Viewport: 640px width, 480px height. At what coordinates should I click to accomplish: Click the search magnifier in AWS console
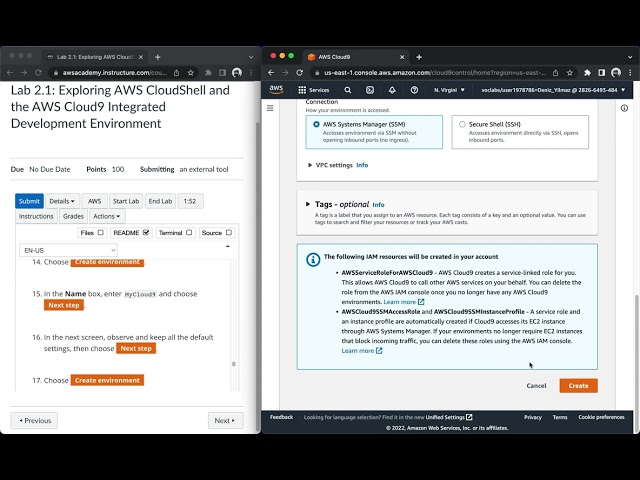[347, 90]
